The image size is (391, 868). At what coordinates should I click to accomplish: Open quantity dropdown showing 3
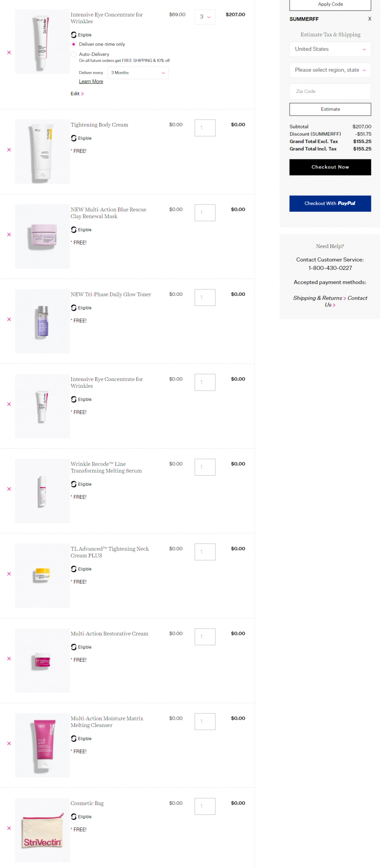[205, 17]
